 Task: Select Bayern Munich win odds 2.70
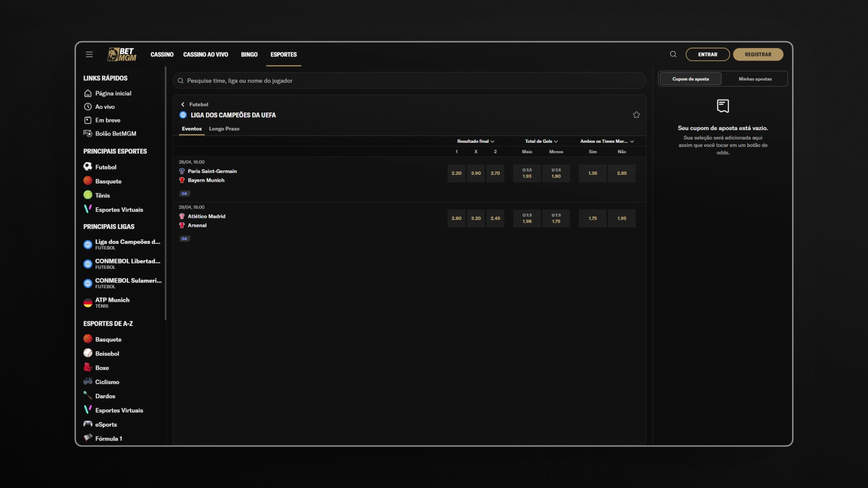coord(495,174)
